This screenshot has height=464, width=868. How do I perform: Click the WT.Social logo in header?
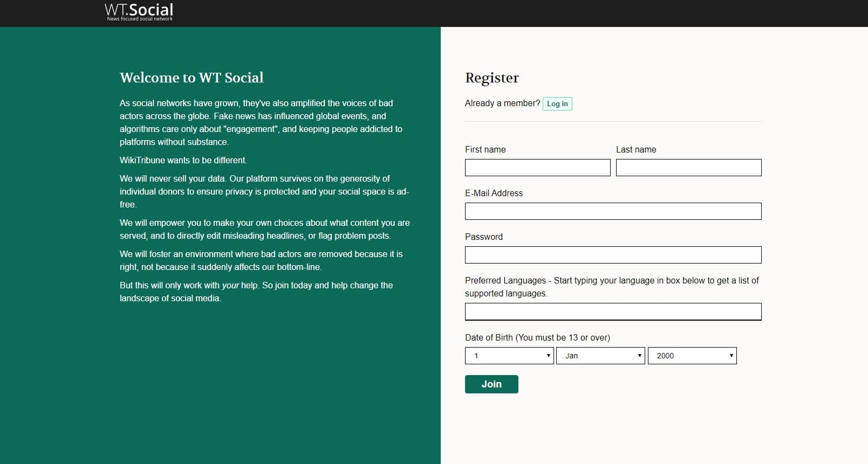pos(139,12)
